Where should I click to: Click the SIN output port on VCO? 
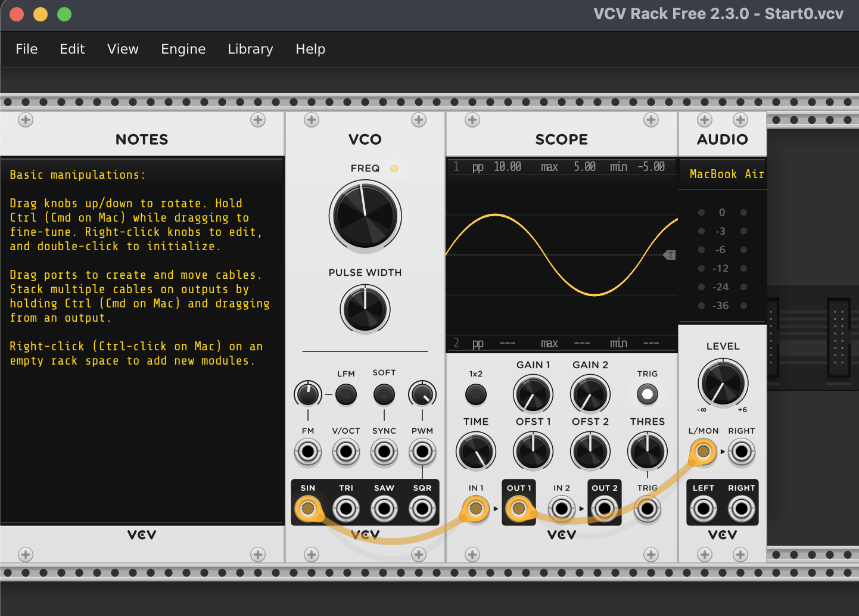[308, 509]
